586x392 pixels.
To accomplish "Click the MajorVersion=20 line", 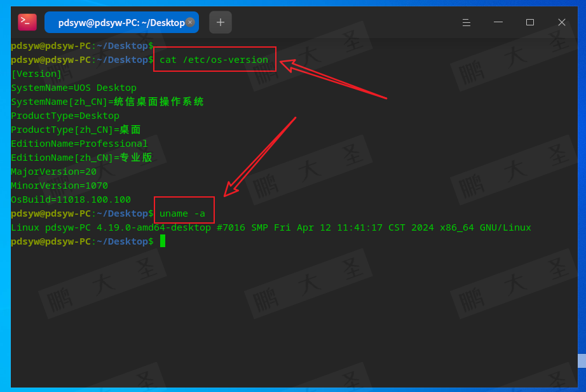I will 53,172.
